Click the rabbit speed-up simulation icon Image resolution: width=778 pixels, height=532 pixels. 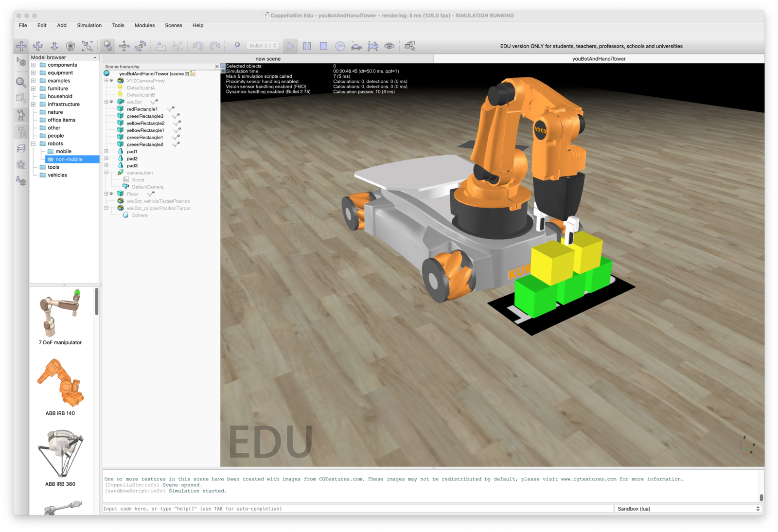click(373, 46)
